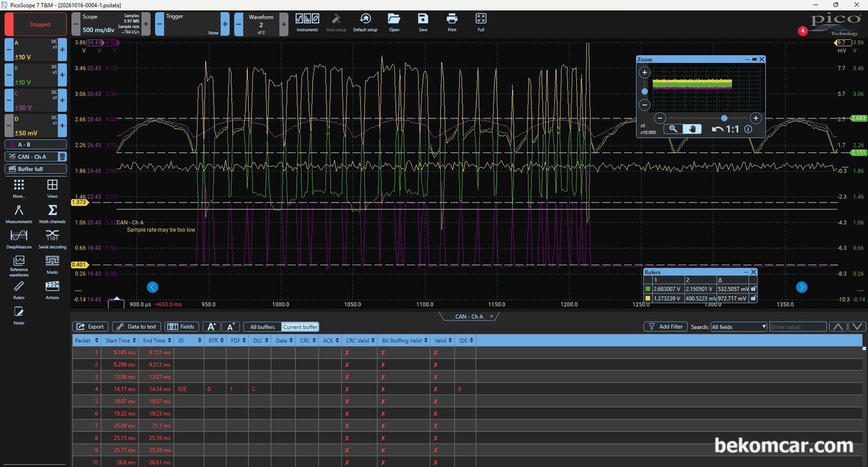Save the waveform data
Image resolution: width=868 pixels, height=467 pixels.
(x=423, y=22)
